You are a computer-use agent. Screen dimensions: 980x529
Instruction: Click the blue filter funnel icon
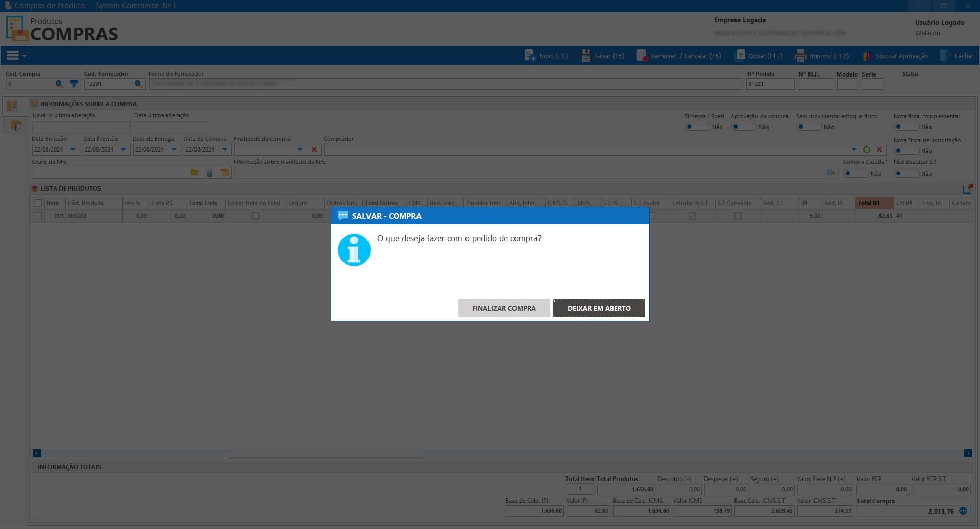coord(74,84)
